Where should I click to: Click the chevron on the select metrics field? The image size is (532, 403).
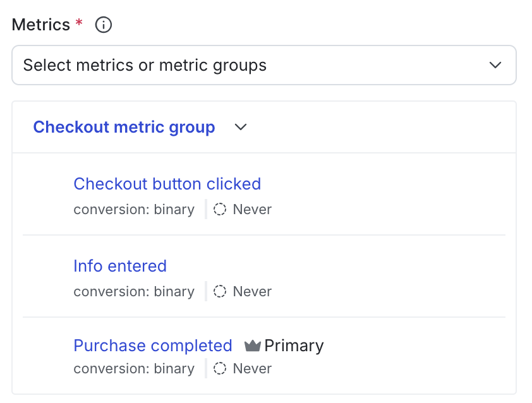[x=496, y=65]
